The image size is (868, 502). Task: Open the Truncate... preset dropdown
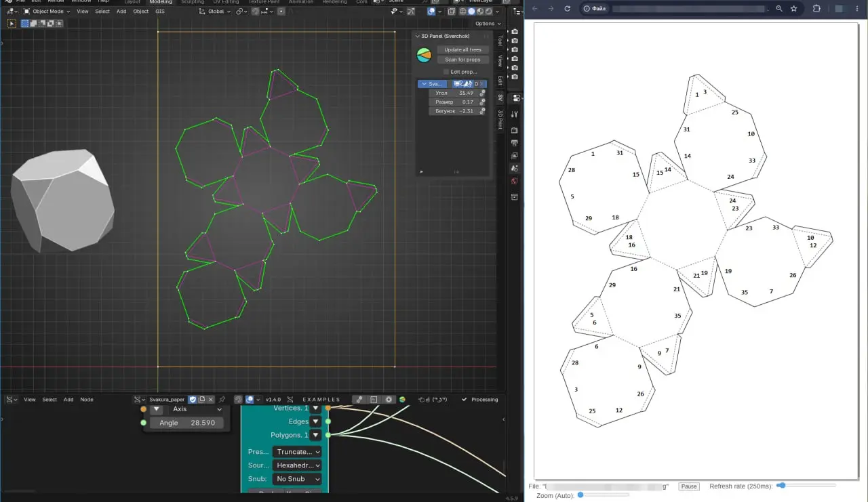pyautogui.click(x=297, y=452)
